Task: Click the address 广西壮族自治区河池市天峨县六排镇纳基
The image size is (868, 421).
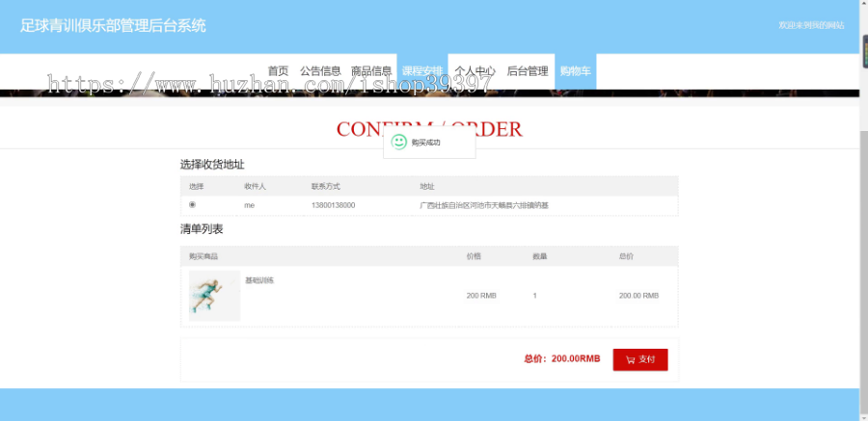Action: (x=484, y=205)
